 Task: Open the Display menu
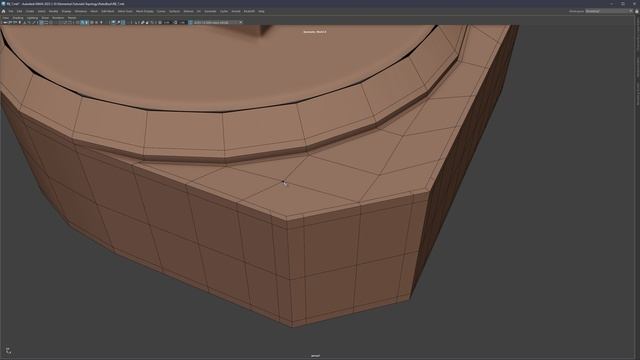(66, 11)
